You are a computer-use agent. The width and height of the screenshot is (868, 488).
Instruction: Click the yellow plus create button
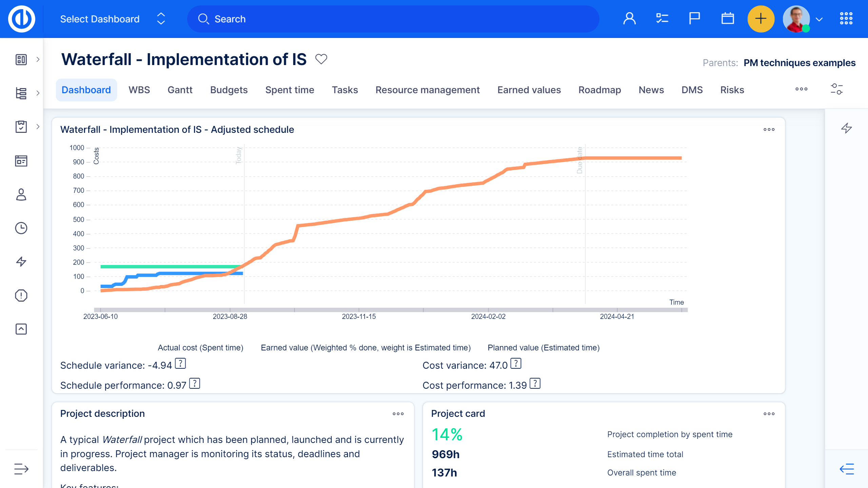click(761, 19)
